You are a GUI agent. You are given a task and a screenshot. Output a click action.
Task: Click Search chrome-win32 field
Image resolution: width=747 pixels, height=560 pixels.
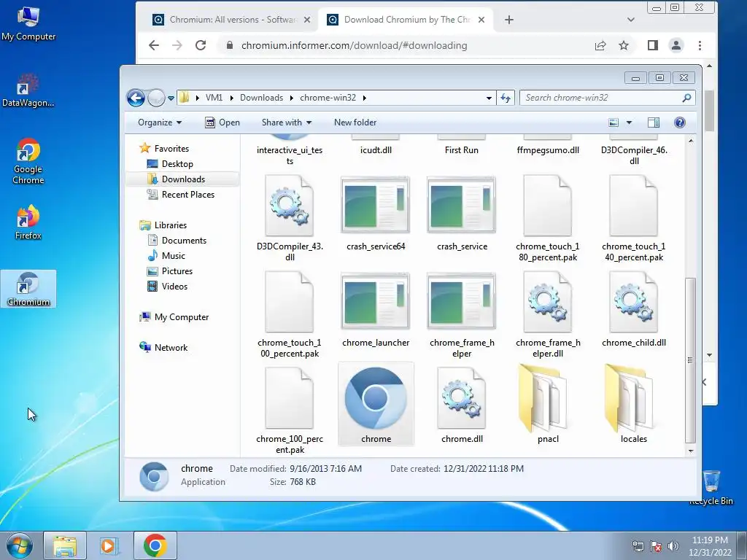(608, 98)
